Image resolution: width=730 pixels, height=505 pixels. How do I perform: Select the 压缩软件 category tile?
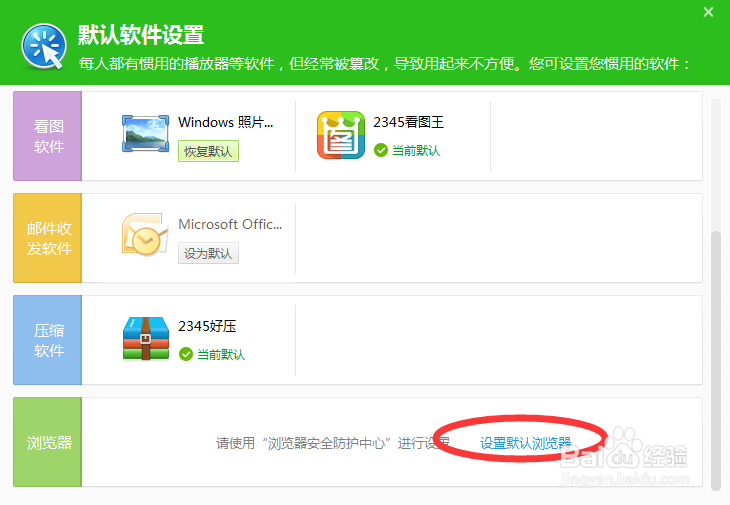point(47,340)
